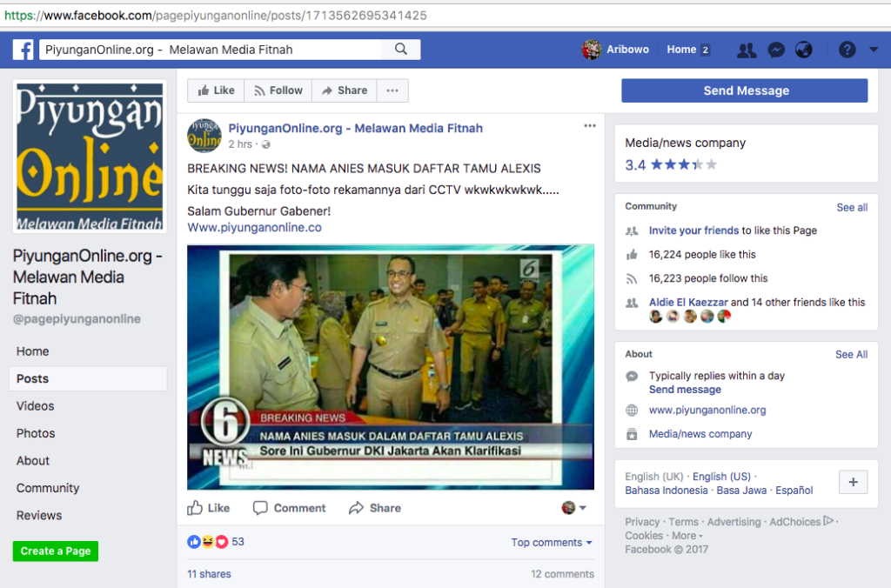The width and height of the screenshot is (891, 588).
Task: Open the breaking news post image
Action: click(391, 366)
